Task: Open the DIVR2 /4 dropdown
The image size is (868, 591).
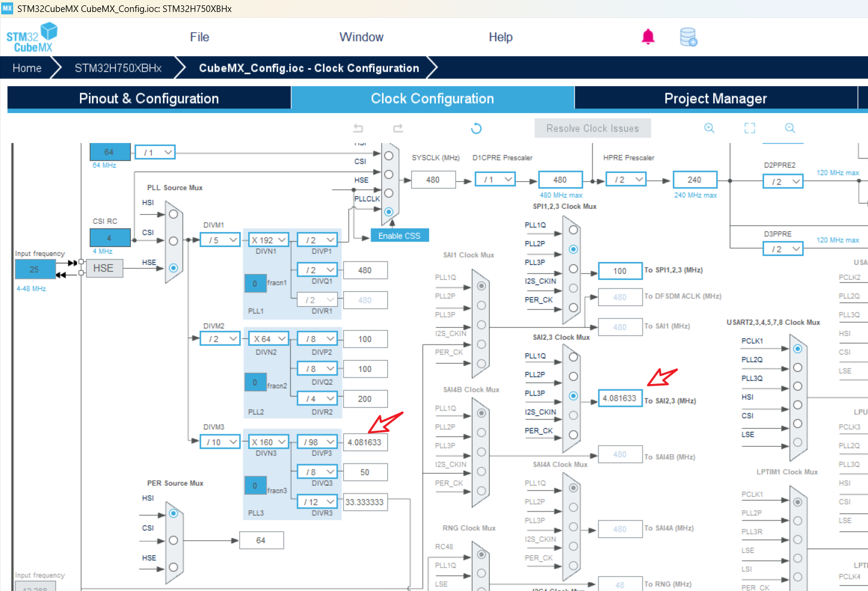Action: [317, 398]
